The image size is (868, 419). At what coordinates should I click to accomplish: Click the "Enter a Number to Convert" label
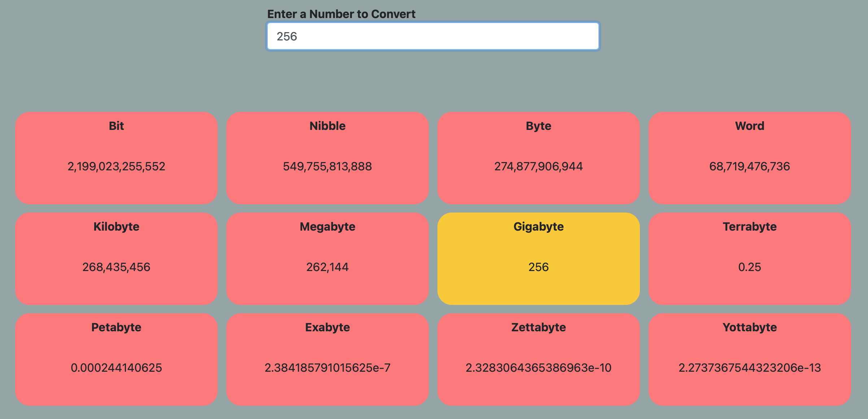[x=341, y=14]
